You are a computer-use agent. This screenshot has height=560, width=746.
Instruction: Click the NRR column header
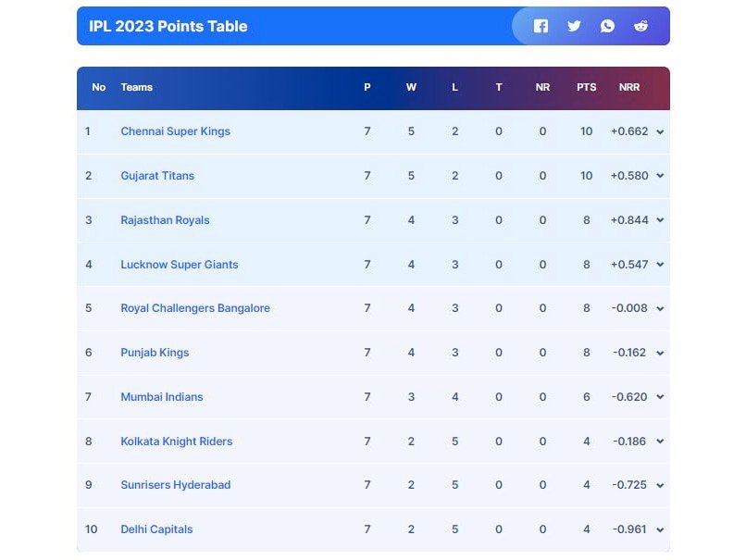629,87
